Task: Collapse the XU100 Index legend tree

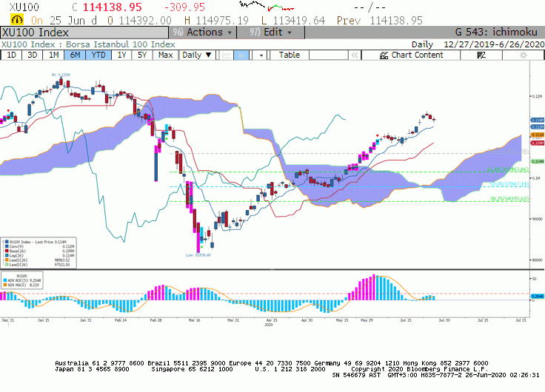Action: click(3, 242)
